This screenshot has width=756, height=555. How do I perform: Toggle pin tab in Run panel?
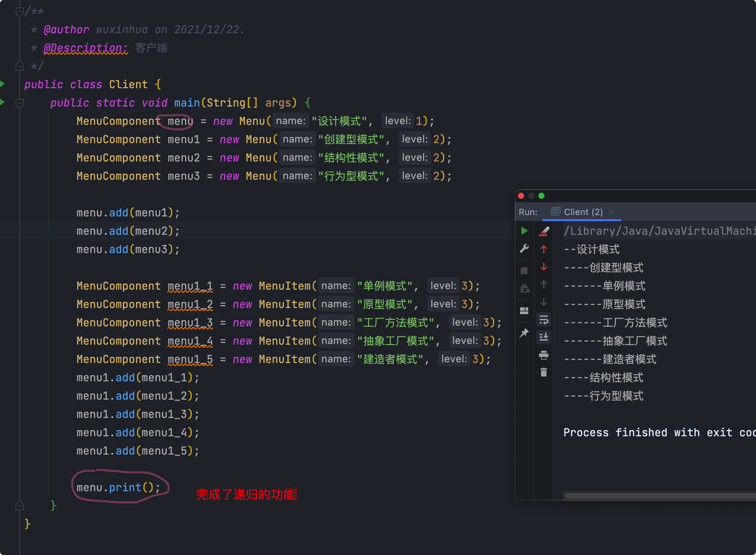click(524, 333)
